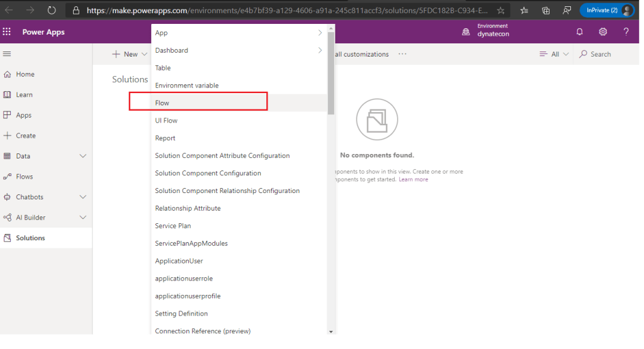Viewport: 644px width, 349px height.
Task: Open the New dropdown button
Action: pyautogui.click(x=130, y=54)
